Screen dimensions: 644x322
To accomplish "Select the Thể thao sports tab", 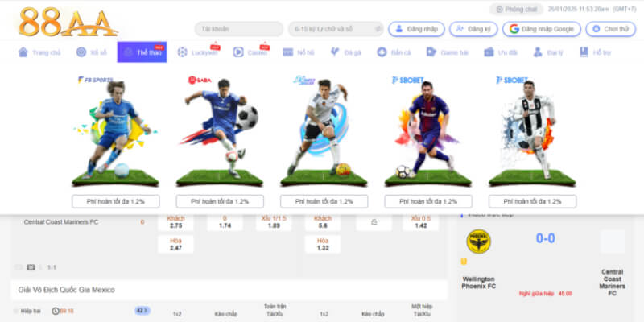I will coord(142,52).
